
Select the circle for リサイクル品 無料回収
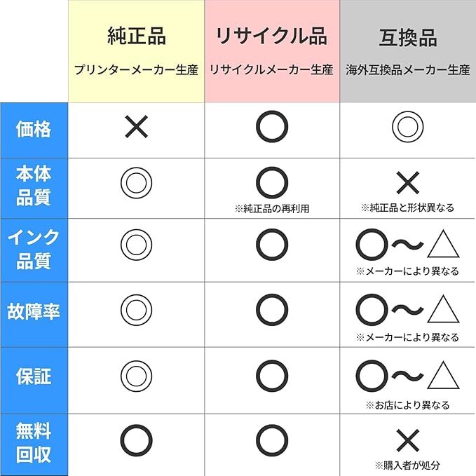pyautogui.click(x=272, y=440)
